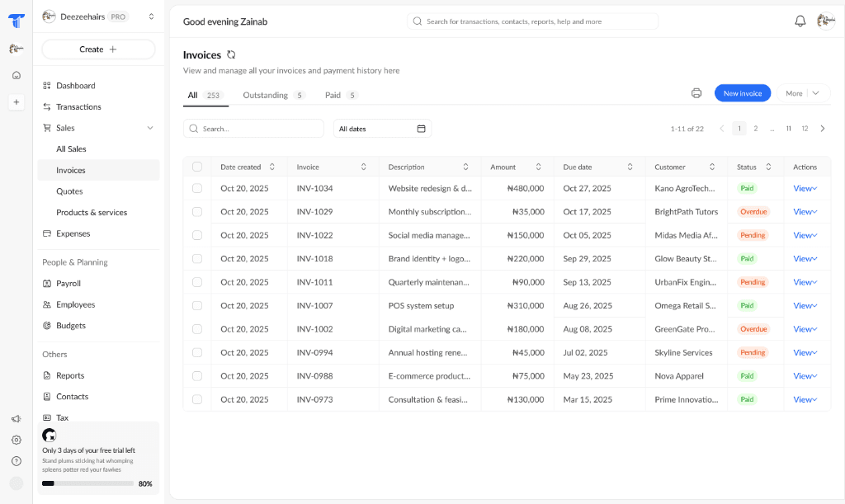The image size is (845, 504).
Task: Tick the select-all checkbox in the table header
Action: 196,166
